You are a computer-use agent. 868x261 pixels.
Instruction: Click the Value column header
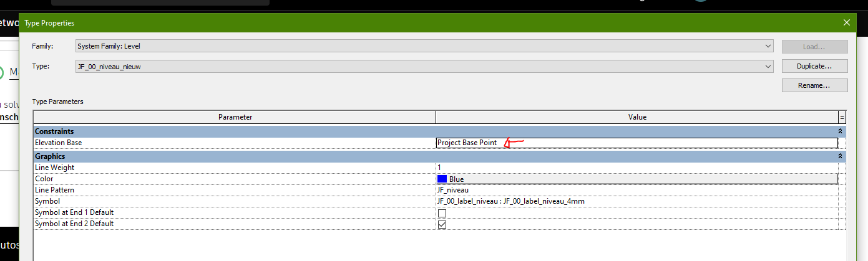click(637, 117)
